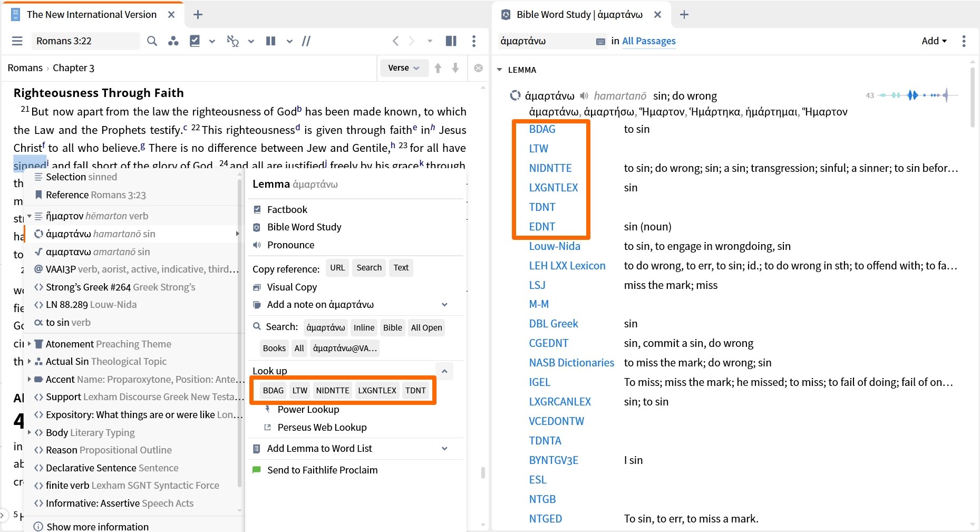Screen dimensions: 980x532
Task: Select ἁμαρτάνω hamartanō sin lemma row
Action: [134, 234]
